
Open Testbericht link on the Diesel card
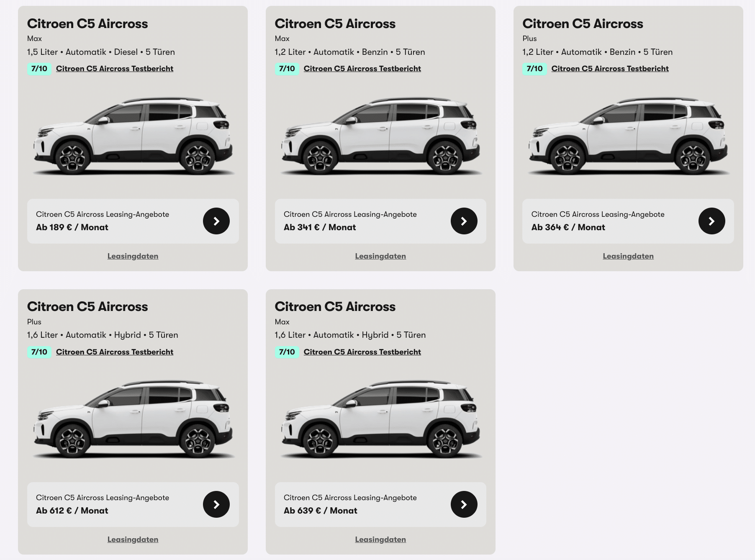115,69
